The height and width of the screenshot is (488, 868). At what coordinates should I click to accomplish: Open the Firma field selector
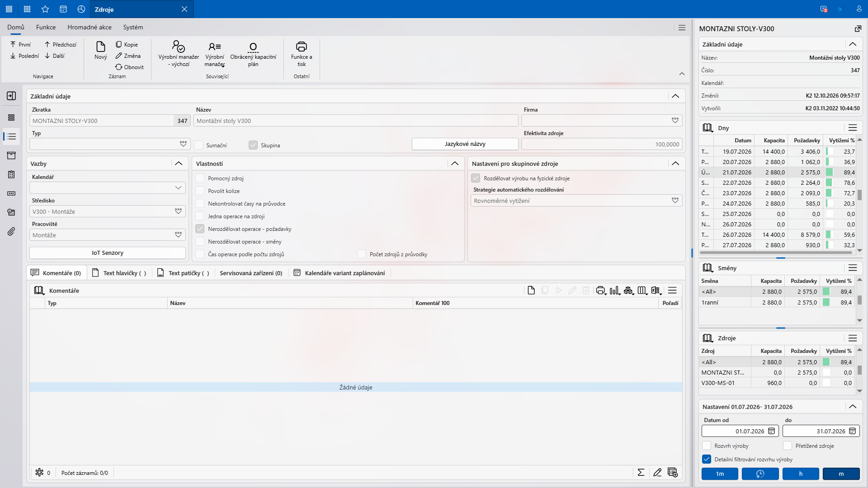675,120
